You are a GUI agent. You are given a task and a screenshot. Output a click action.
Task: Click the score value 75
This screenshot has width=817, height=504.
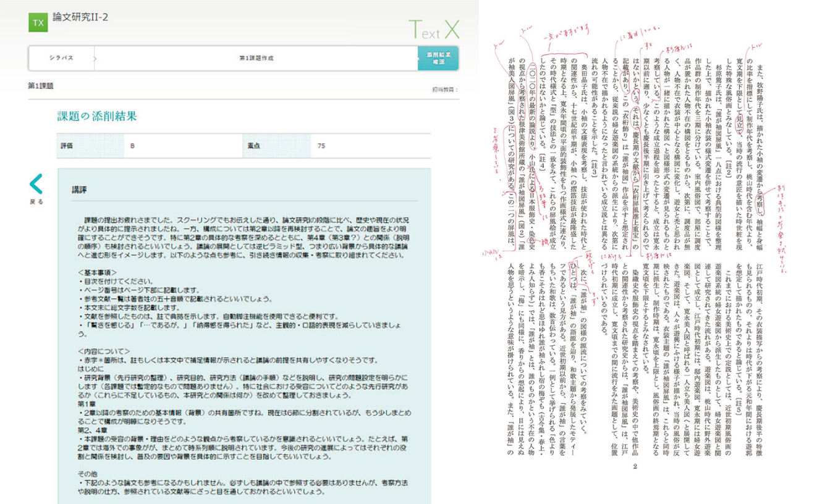click(x=321, y=146)
